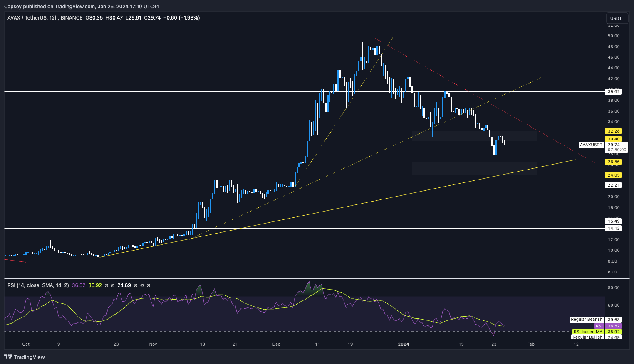
Task: Select the 24.05 price level label
Action: click(x=614, y=175)
